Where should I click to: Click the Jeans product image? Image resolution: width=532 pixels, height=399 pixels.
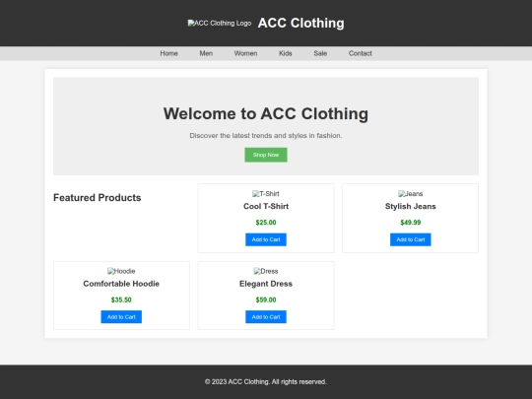click(410, 194)
